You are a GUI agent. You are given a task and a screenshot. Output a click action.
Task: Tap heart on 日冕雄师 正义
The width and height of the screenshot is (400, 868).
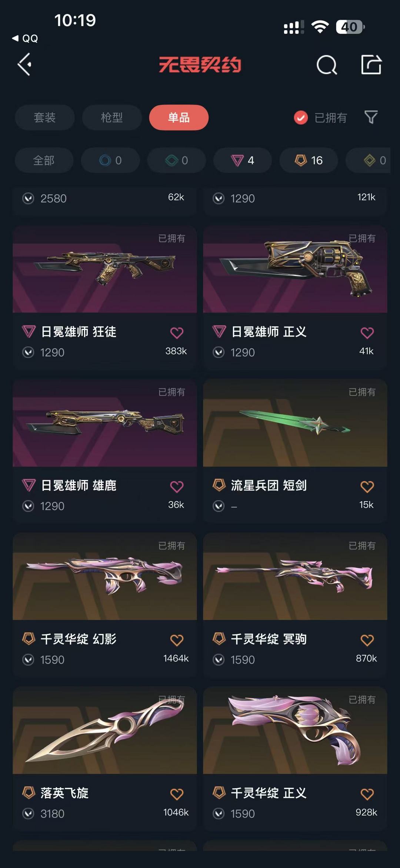(367, 333)
